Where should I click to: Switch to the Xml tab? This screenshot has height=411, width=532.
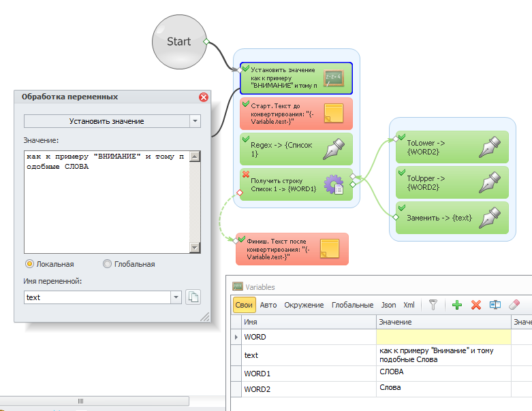click(409, 305)
